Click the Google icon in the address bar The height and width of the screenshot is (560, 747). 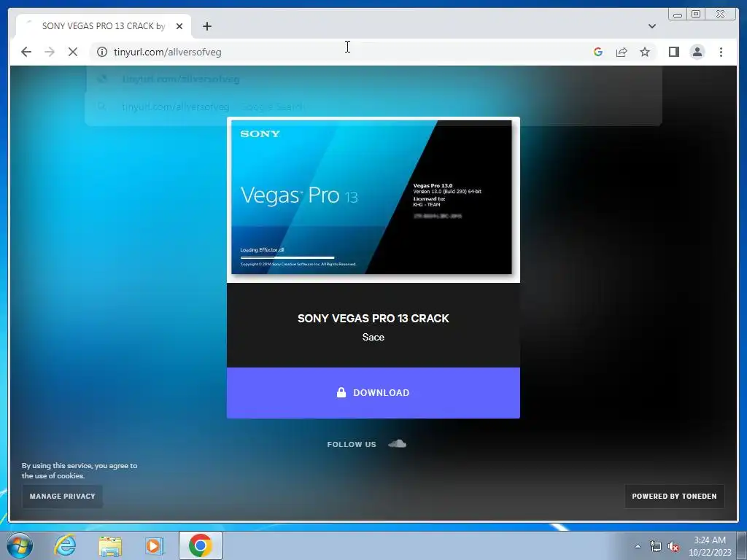pos(598,52)
